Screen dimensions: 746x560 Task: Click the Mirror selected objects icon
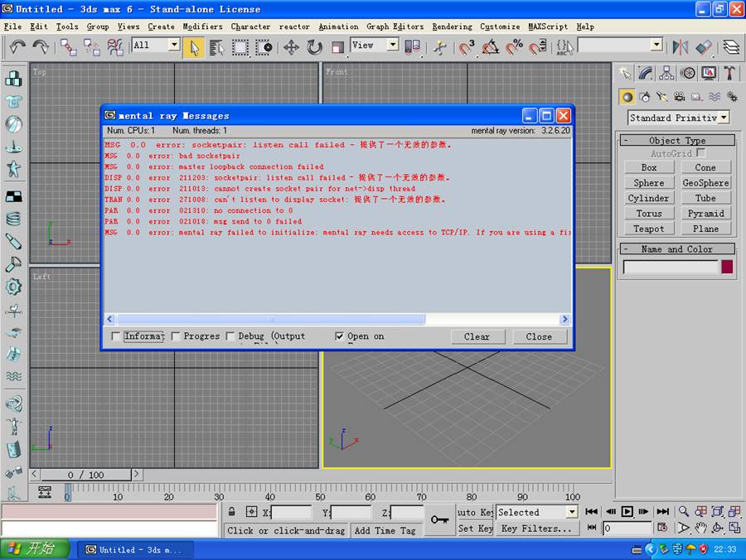tap(681, 47)
